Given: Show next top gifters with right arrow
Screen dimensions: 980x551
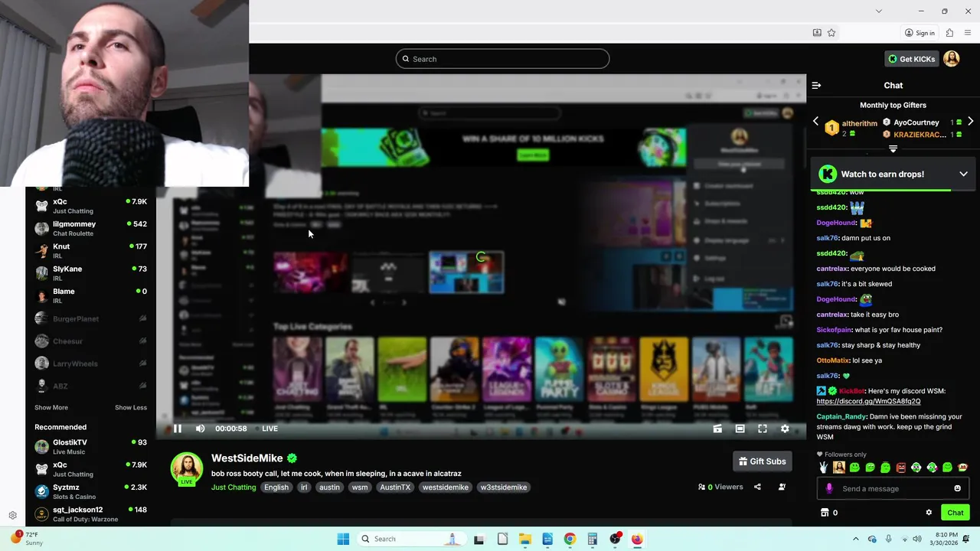Looking at the screenshot, I should pyautogui.click(x=970, y=122).
